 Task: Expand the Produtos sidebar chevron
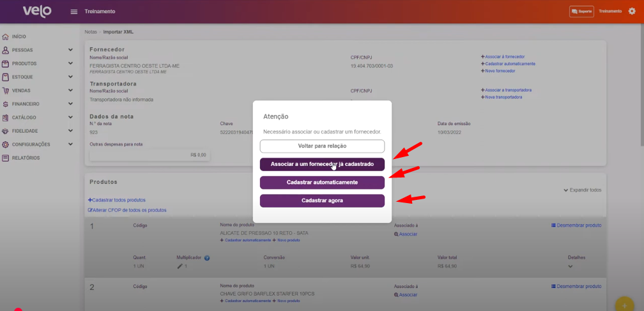click(70, 64)
